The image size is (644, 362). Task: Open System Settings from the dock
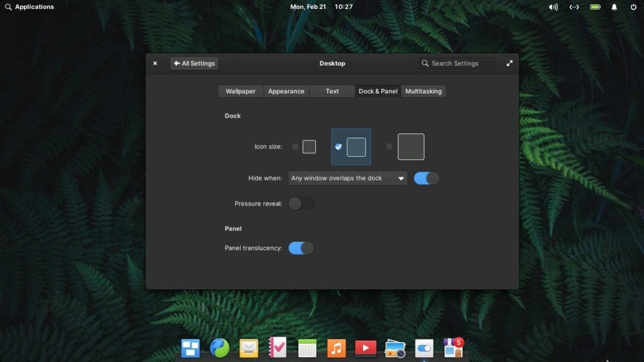click(423, 348)
